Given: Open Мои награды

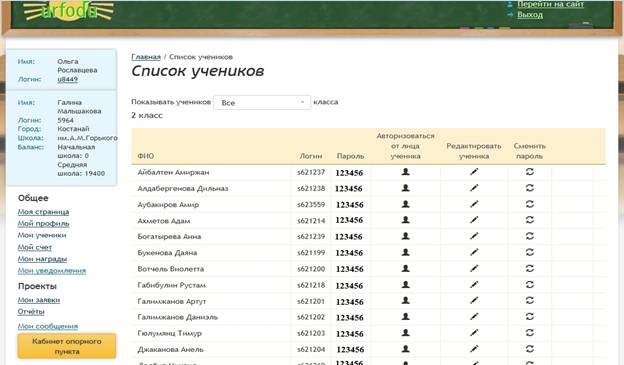Looking at the screenshot, I should pyautogui.click(x=42, y=259).
